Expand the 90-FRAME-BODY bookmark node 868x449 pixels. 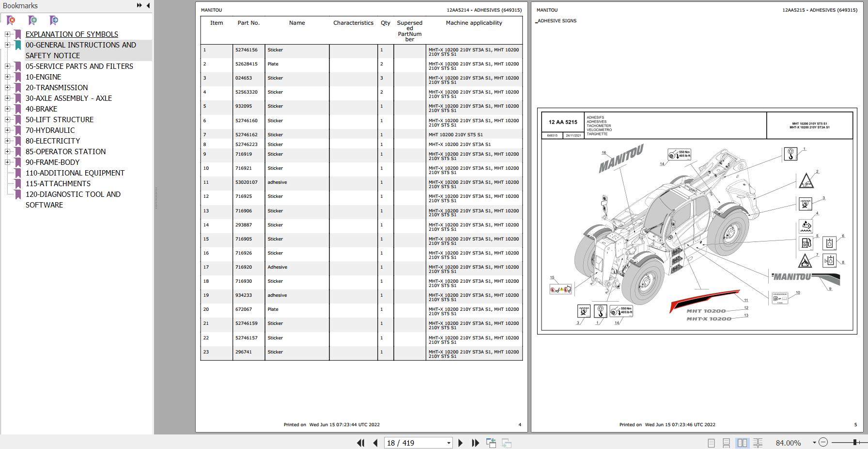pos(7,162)
